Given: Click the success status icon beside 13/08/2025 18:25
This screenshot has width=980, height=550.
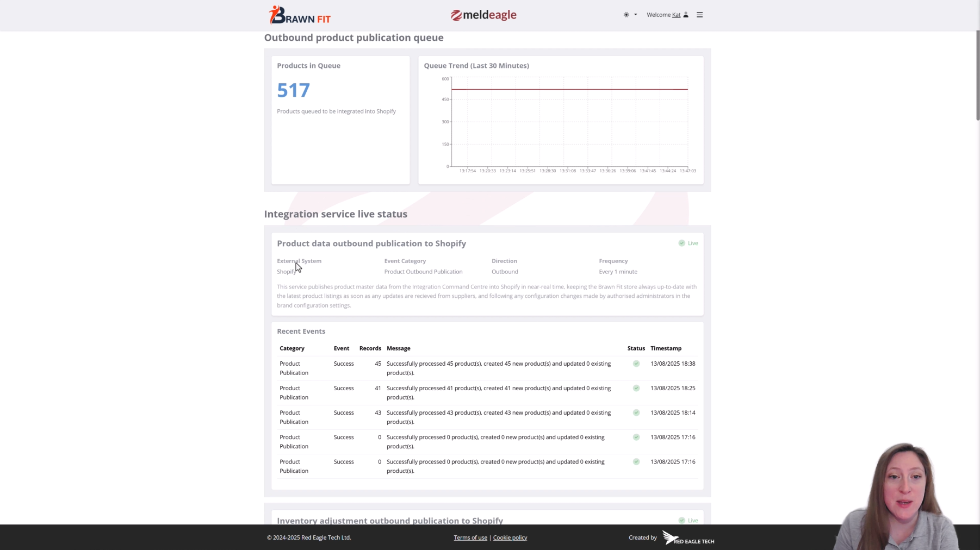Looking at the screenshot, I should [x=636, y=388].
